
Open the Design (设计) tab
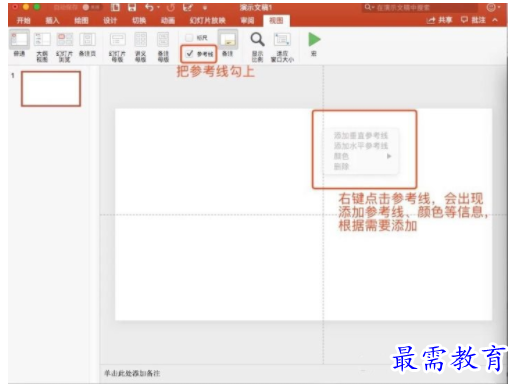click(110, 21)
